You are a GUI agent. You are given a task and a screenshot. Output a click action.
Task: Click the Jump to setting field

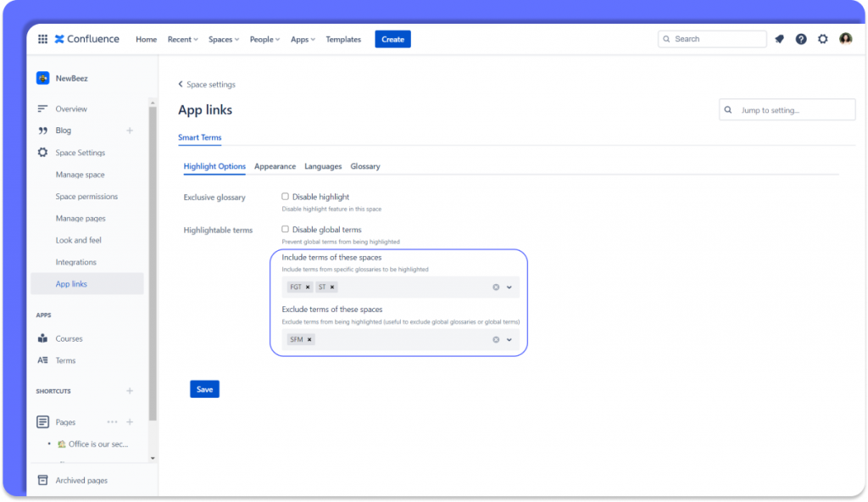tap(787, 109)
